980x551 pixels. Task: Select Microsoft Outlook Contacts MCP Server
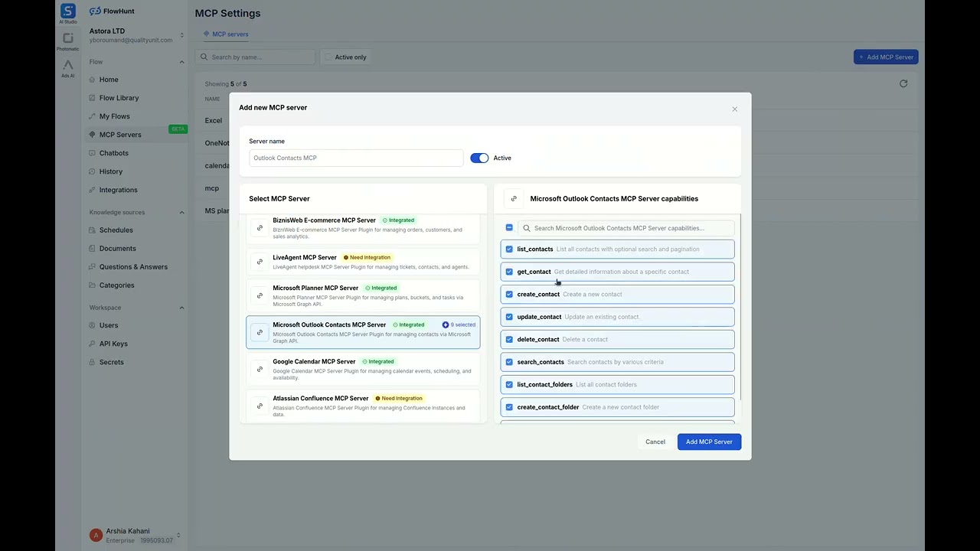[363, 332]
